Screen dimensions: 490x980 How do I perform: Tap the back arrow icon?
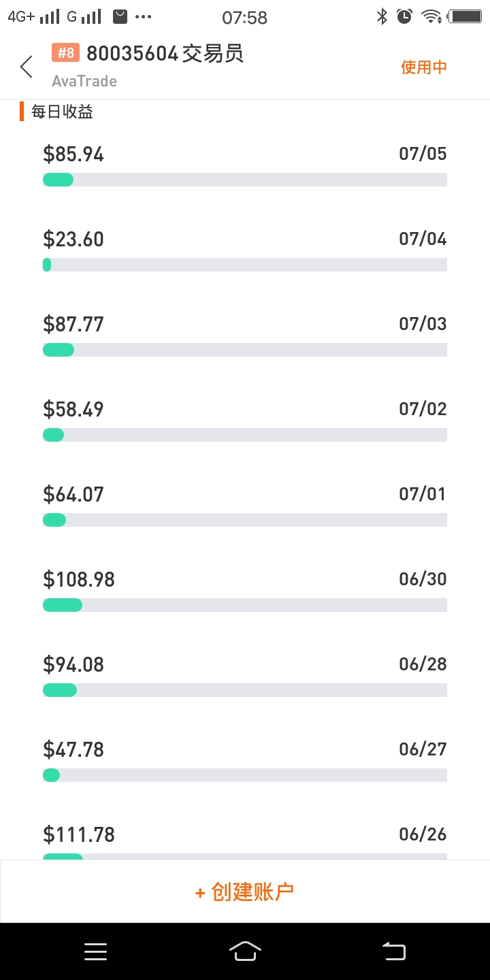pos(27,67)
